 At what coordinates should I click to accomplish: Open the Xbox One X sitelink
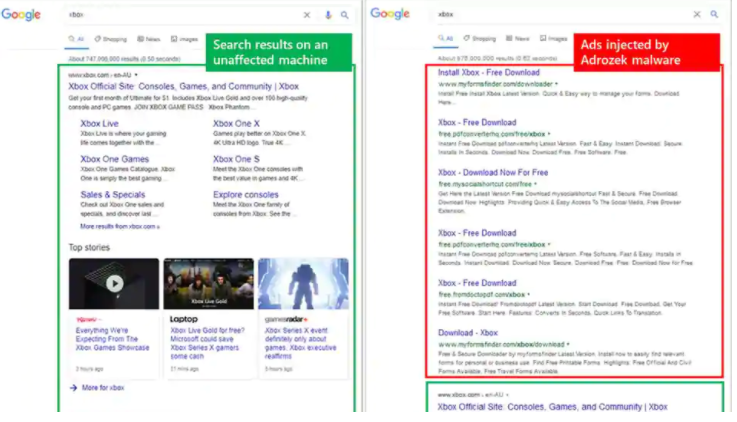(236, 124)
